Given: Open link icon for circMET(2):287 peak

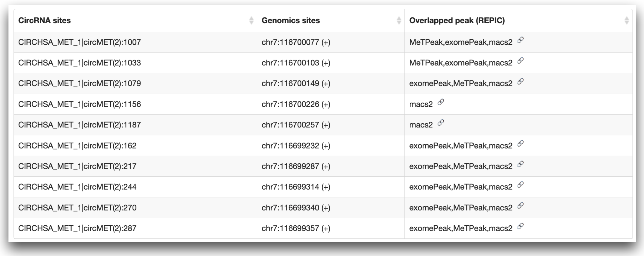Looking at the screenshot, I should coord(520,226).
